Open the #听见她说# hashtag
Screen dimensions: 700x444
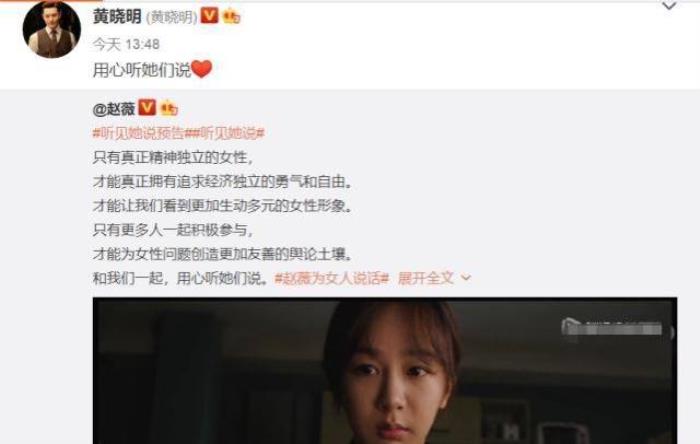tap(229, 133)
